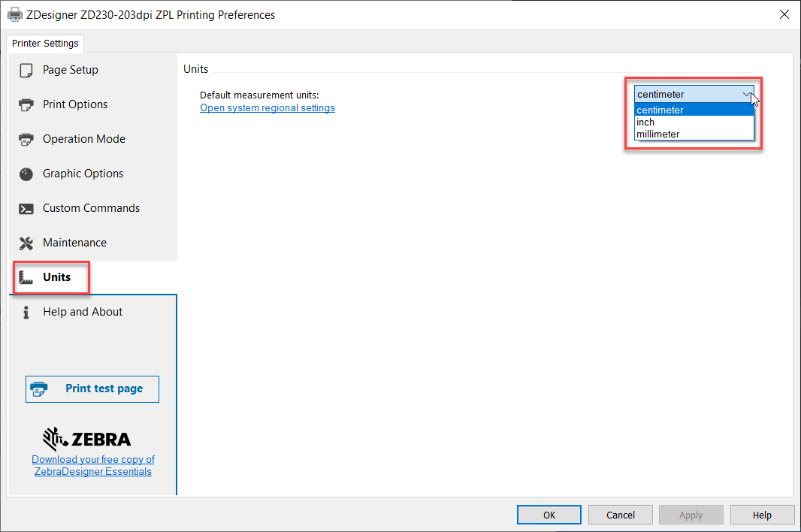Image resolution: width=801 pixels, height=532 pixels.
Task: Click the Default measurement units label
Action: [x=259, y=95]
